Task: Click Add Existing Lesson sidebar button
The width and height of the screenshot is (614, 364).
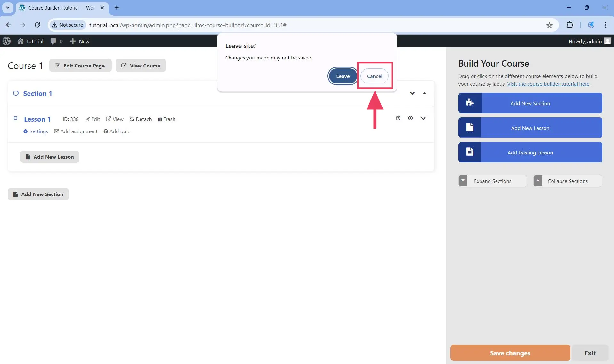Action: click(530, 152)
